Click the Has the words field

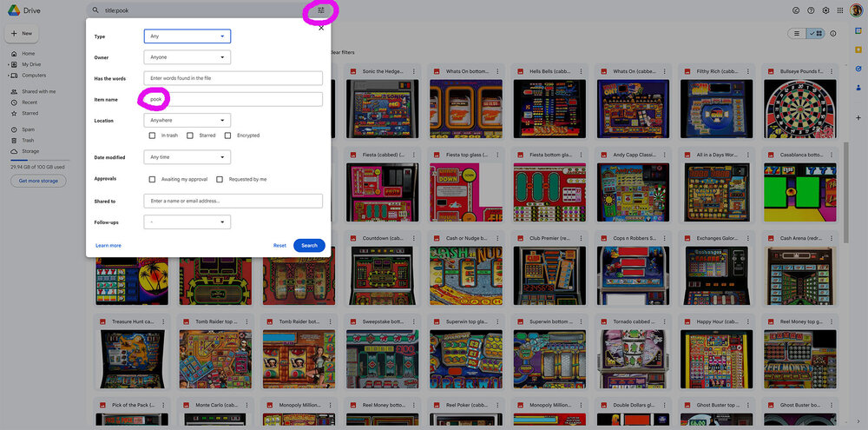233,78
